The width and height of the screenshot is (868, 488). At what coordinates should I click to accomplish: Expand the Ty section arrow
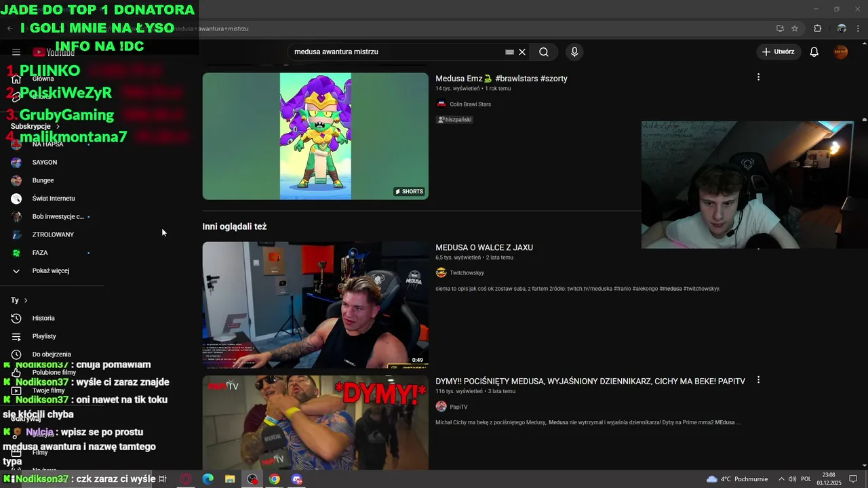pyautogui.click(x=26, y=300)
